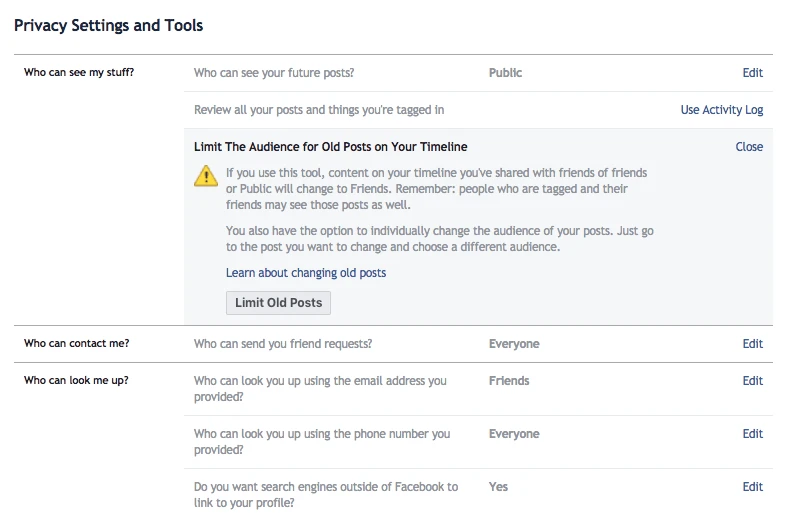Click the 'Who can look me up?' section label
Image resolution: width=789 pixels, height=518 pixels.
tap(76, 381)
